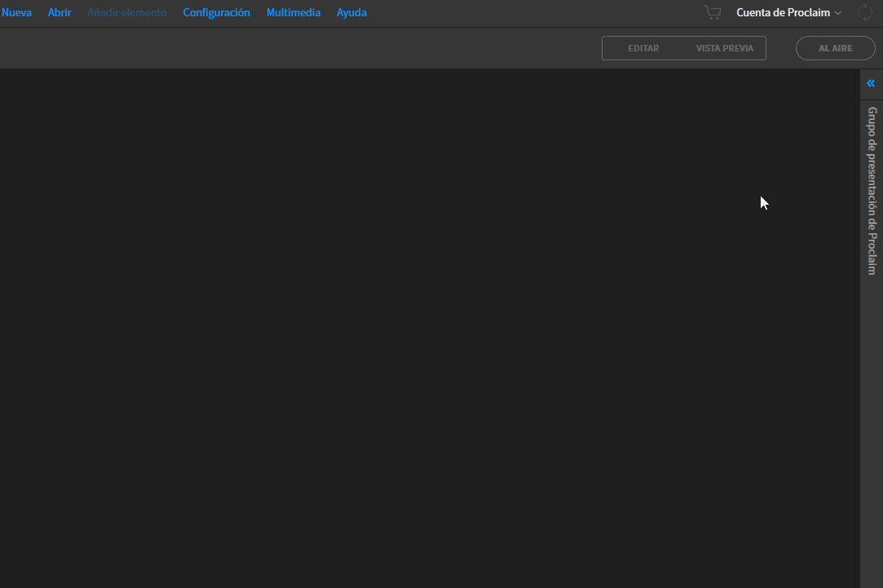The width and height of the screenshot is (883, 588).
Task: Open the Nueva menu
Action: point(16,12)
